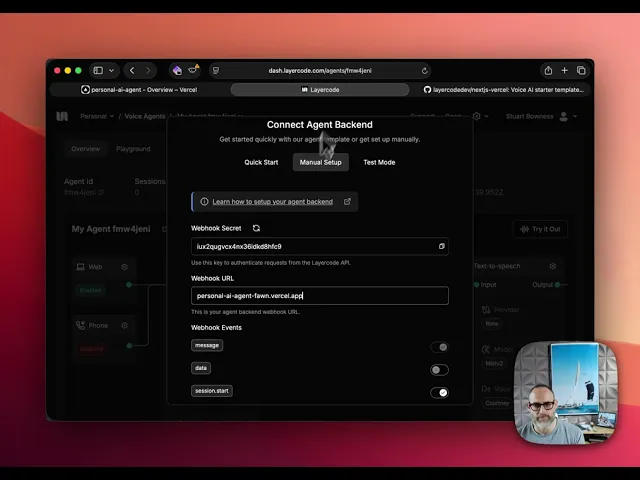
Task: Click the Layercode logo in dashboard header
Action: pos(62,116)
